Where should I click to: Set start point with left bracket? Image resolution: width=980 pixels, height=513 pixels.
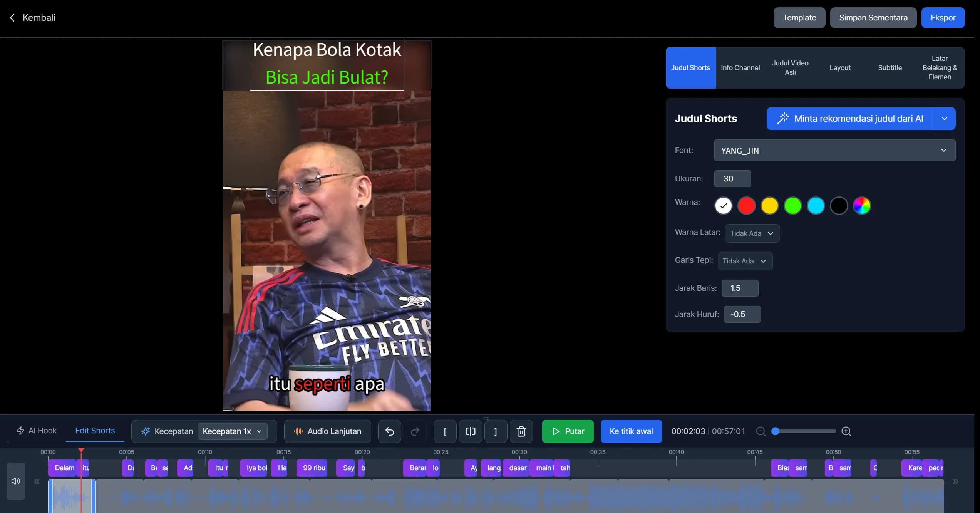point(445,431)
